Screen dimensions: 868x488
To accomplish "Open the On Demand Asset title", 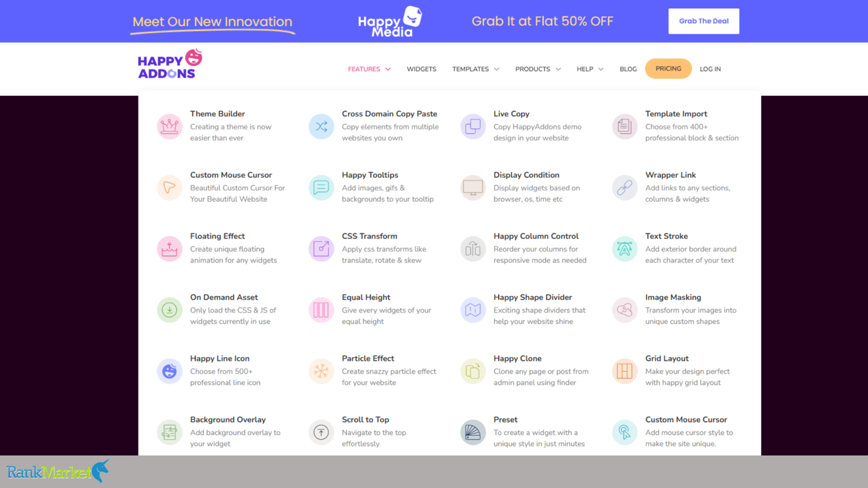I will (224, 297).
